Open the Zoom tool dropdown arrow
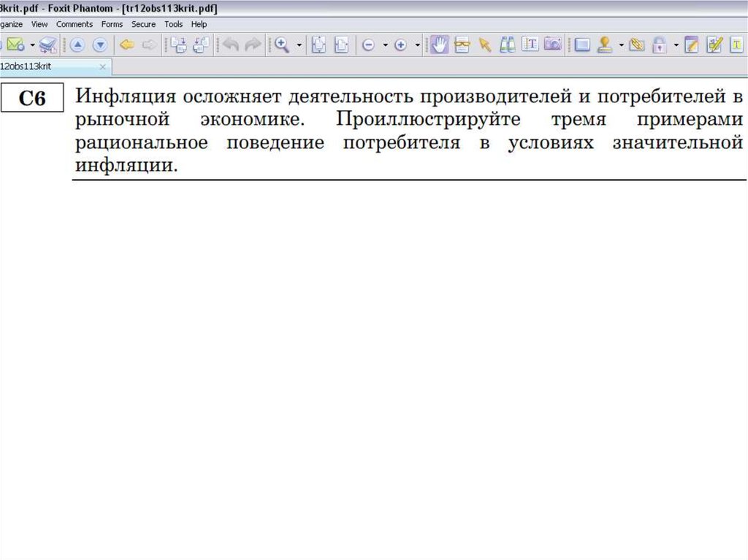 click(299, 45)
